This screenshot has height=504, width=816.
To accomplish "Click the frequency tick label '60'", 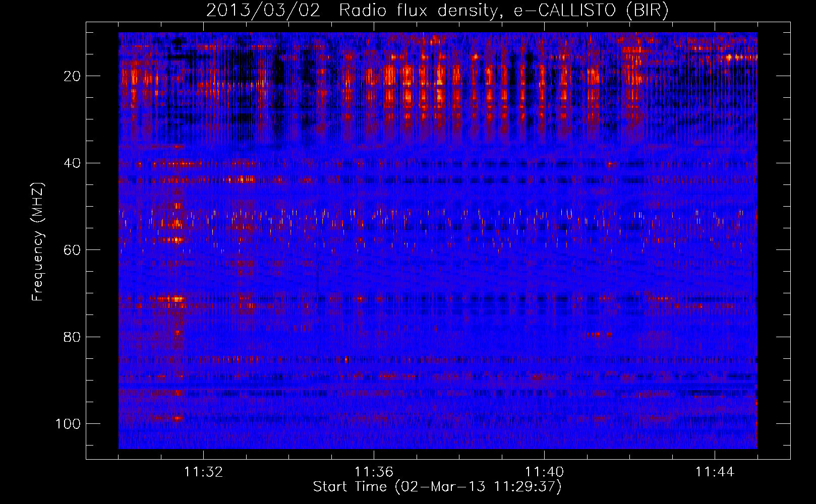I will click(x=72, y=250).
